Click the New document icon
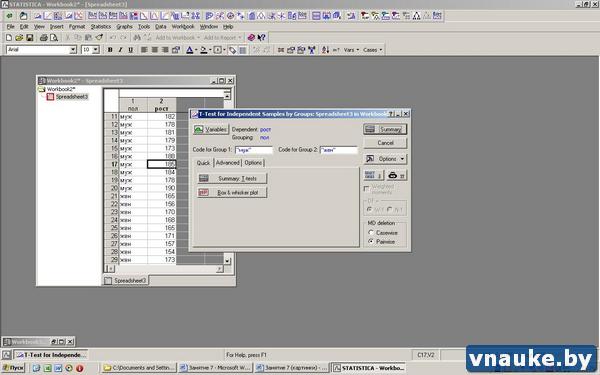600x375 pixels. 8,38
